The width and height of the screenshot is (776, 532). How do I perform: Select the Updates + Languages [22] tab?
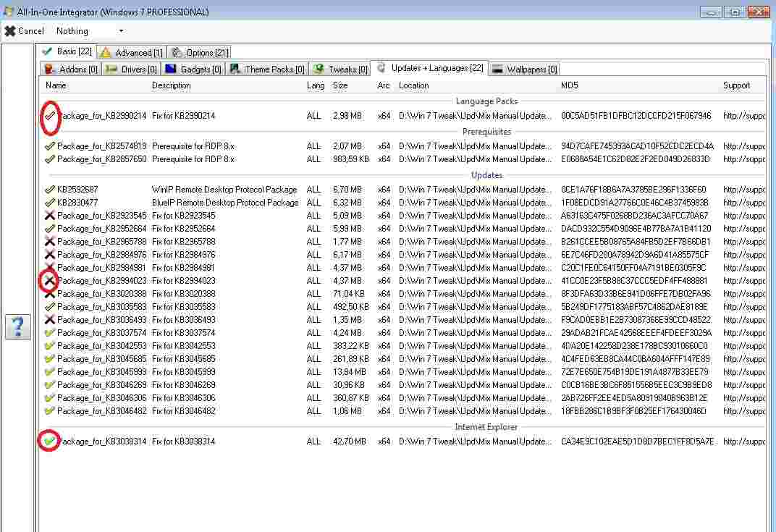coord(430,68)
